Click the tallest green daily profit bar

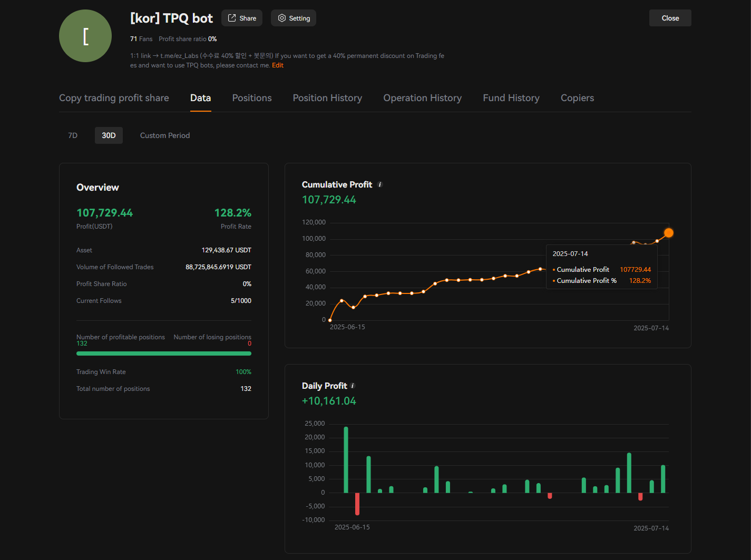click(x=346, y=459)
